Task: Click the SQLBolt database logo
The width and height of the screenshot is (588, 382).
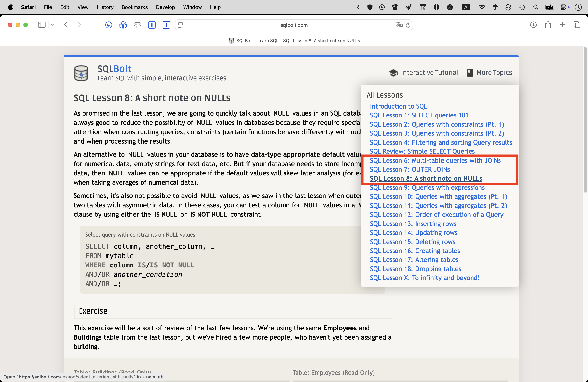Action: pyautogui.click(x=81, y=73)
